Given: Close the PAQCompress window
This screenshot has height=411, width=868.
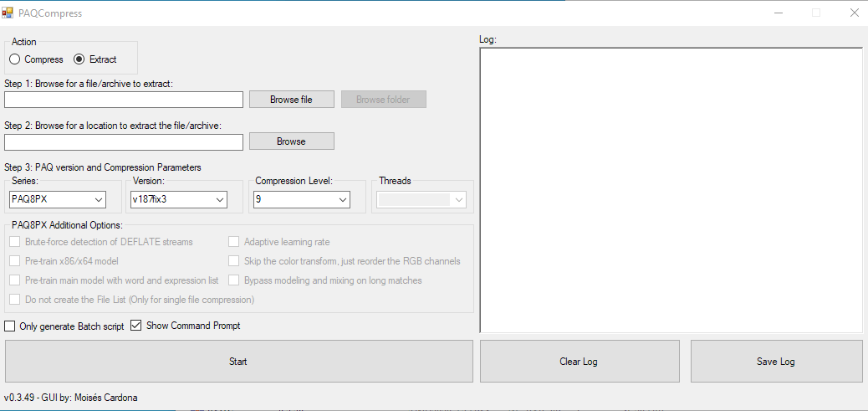Looking at the screenshot, I should pos(854,13).
